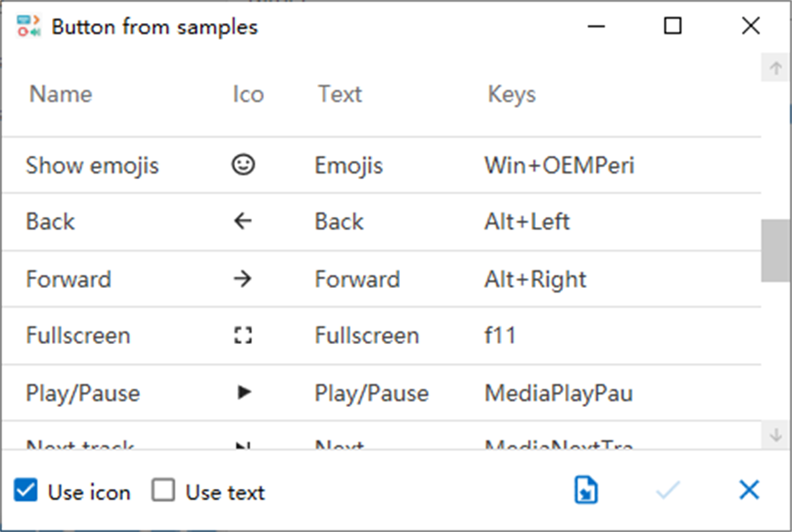
Task: Click the Text column header
Action: click(x=340, y=94)
